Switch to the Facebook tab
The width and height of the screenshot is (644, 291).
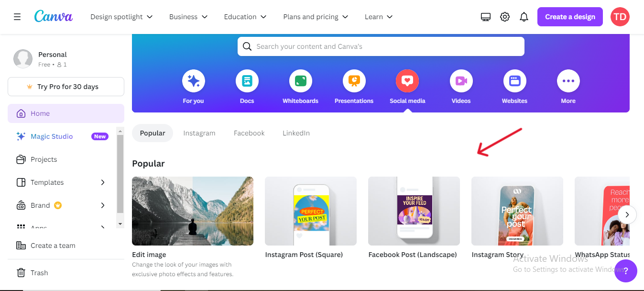(249, 133)
